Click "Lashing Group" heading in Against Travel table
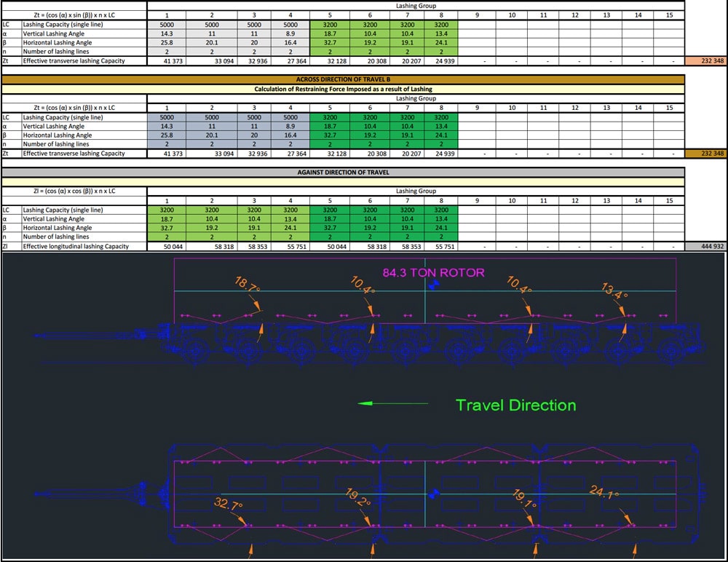This screenshot has height=562, width=728. 416,191
